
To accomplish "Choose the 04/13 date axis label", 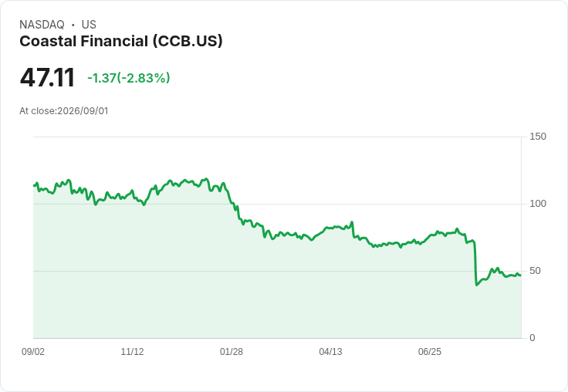I will [x=330, y=351].
